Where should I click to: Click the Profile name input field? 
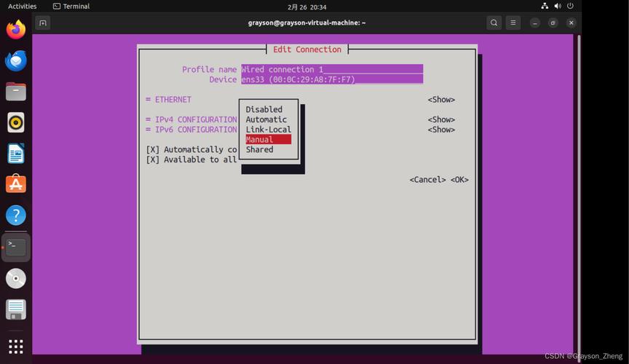331,70
